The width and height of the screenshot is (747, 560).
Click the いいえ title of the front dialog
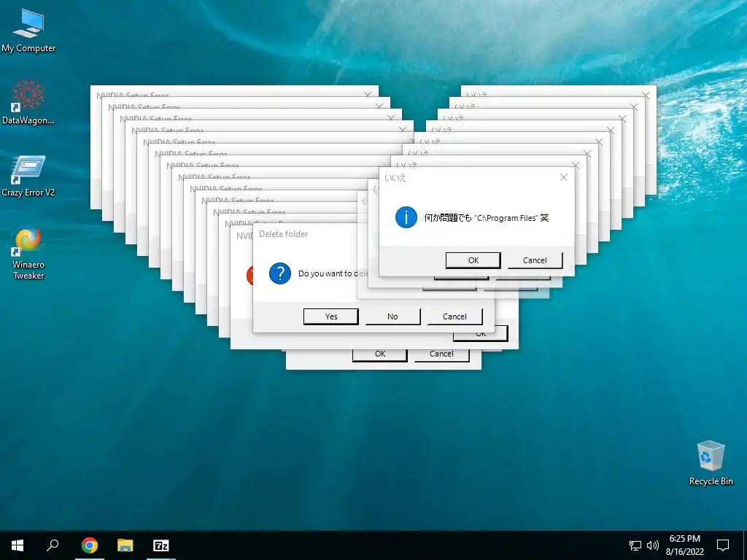click(395, 178)
